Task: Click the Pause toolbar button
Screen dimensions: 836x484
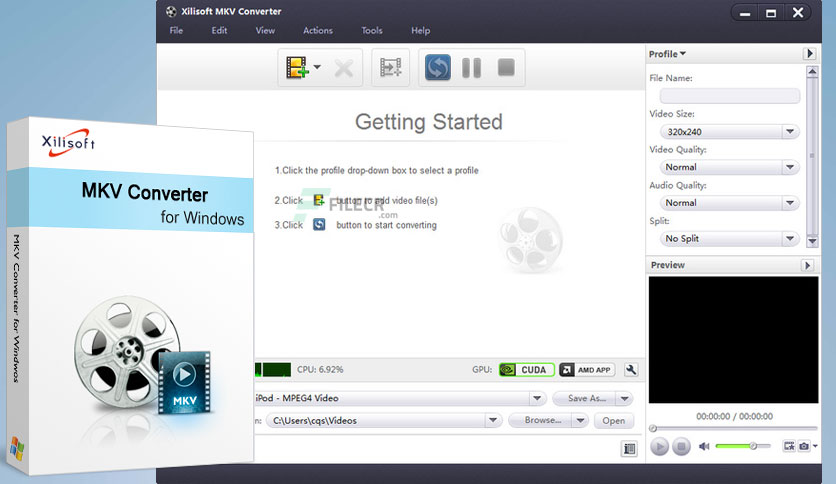Action: (471, 68)
